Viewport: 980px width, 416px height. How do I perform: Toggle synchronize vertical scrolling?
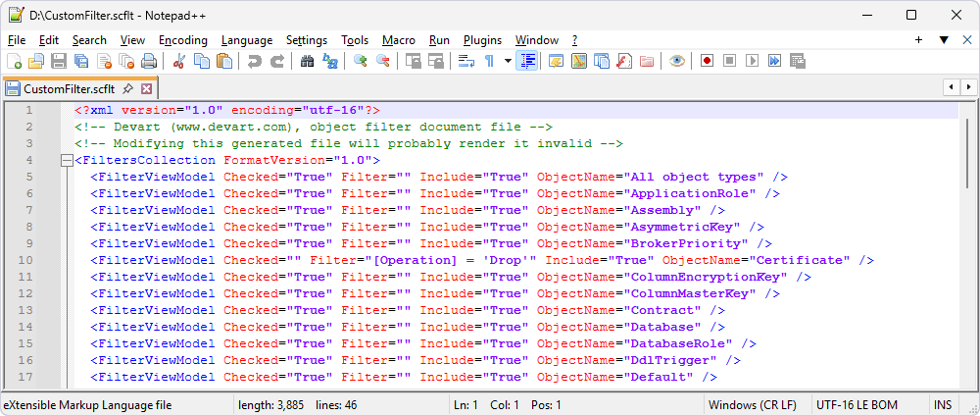(x=413, y=61)
